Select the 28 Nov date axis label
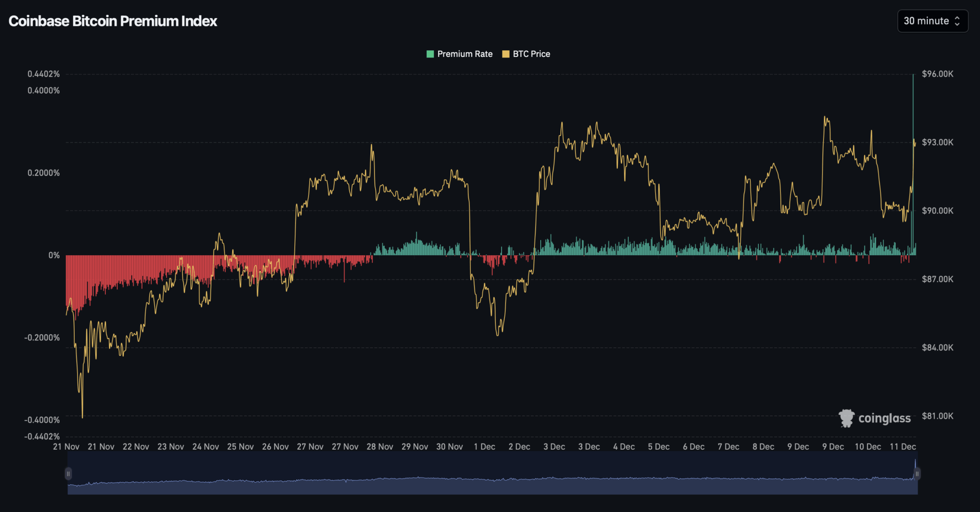 [379, 446]
